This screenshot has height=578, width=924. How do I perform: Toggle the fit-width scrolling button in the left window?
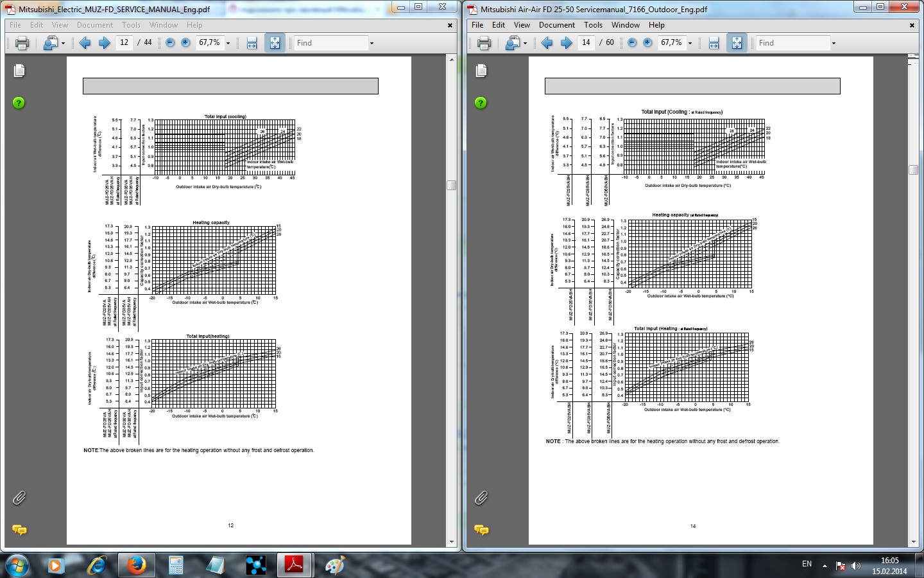pyautogui.click(x=252, y=43)
